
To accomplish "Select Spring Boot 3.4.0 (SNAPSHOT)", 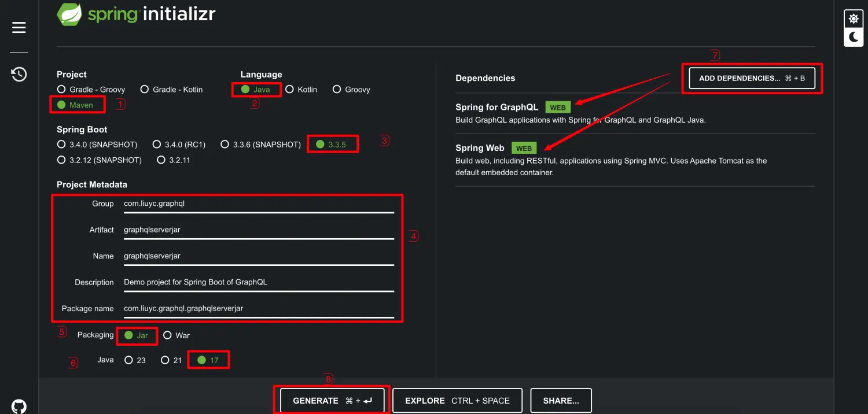I will (97, 145).
